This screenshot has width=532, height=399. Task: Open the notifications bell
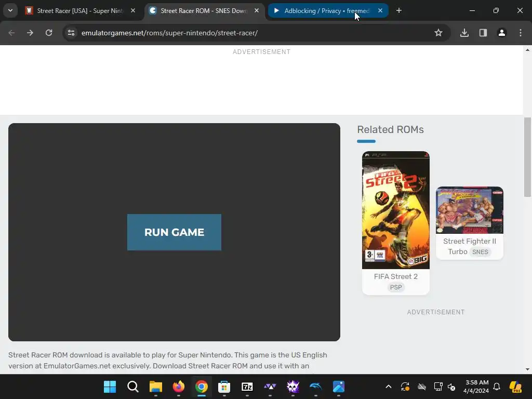tap(497, 387)
